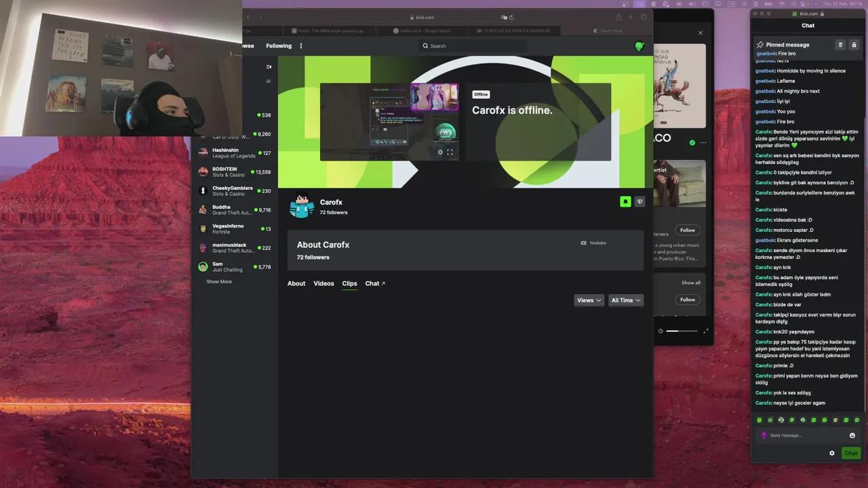Open Sam Just Chatting channel in sidebar
868x488 pixels.
point(234,266)
